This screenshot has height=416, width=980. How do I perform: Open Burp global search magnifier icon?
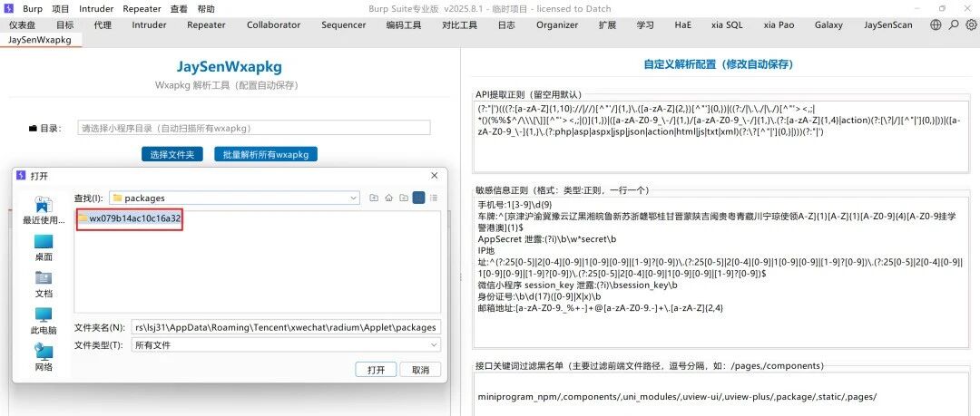[953, 25]
